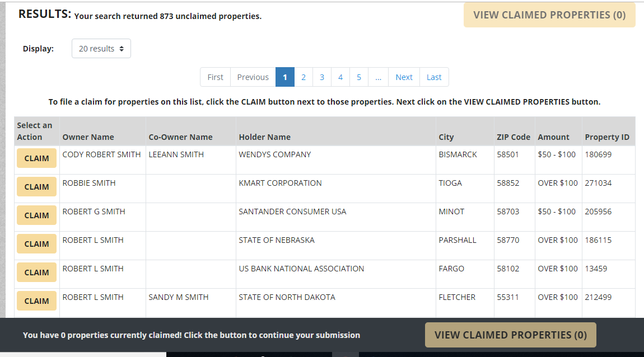Claim the ROBERT G SMITH Minot property

click(36, 215)
